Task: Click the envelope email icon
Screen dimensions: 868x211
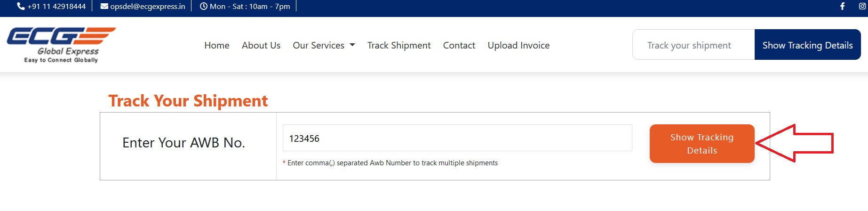Action: [104, 7]
